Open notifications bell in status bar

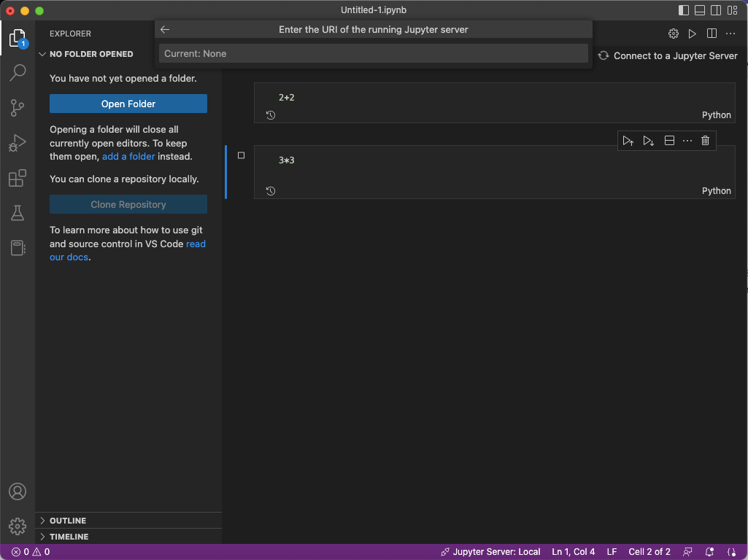tap(708, 551)
